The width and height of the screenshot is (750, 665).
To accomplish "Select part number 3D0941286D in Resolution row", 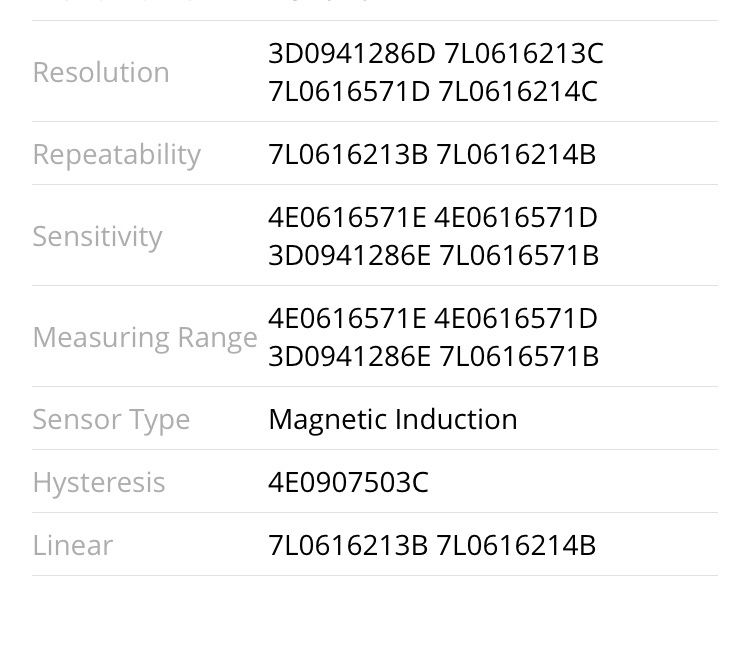I will pos(351,53).
